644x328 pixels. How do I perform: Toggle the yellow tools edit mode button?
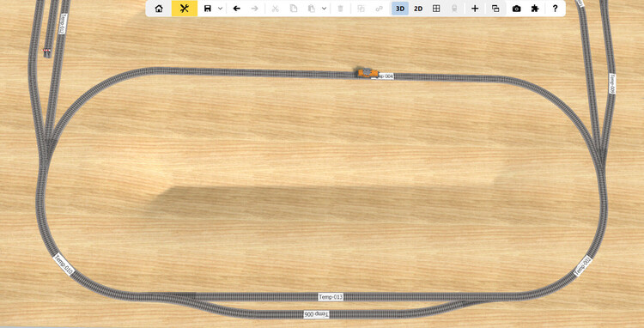[185, 9]
